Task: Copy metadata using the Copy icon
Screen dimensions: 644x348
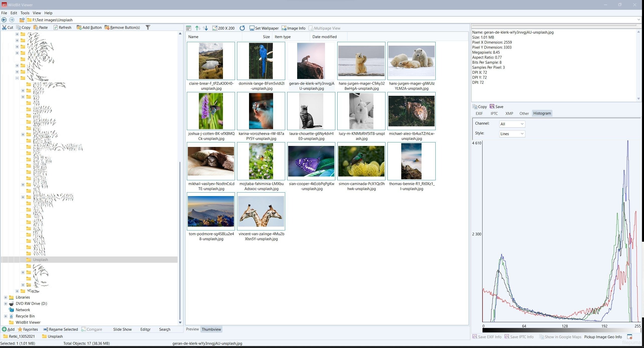Action: (x=475, y=107)
